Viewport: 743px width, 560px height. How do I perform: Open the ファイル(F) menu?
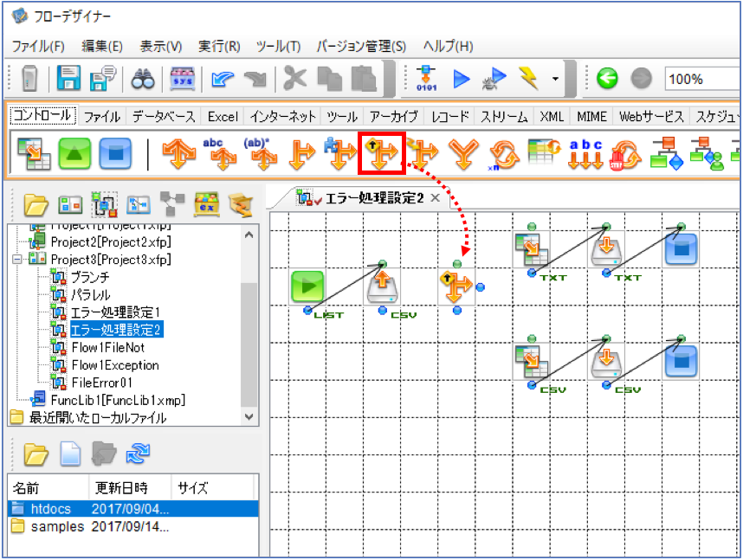point(38,47)
